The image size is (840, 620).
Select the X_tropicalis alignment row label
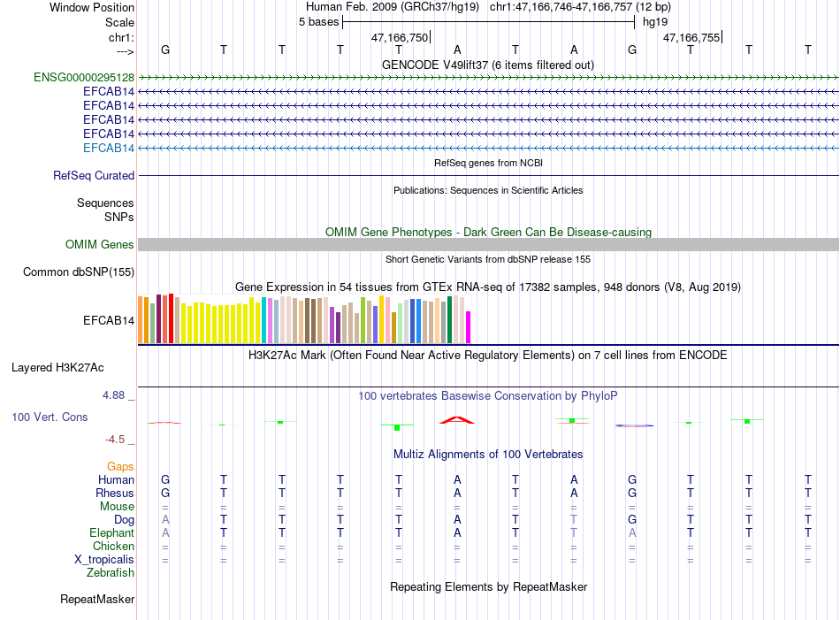pyautogui.click(x=104, y=559)
